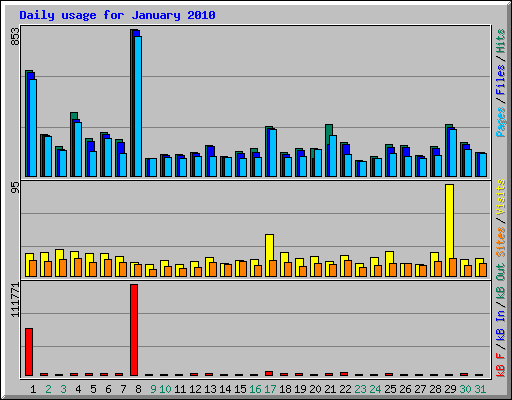The image size is (512, 400).
Task: Click the yellow visits bar for day 3
Action: click(x=59, y=263)
